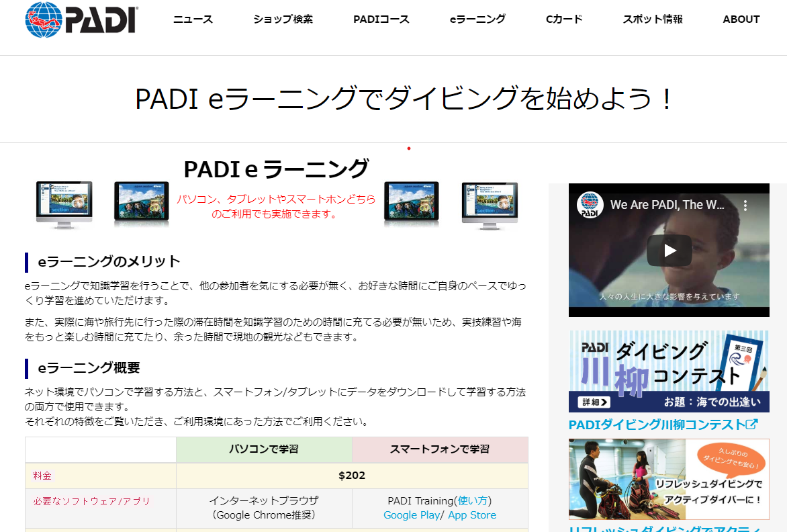787x532 pixels.
Task: Click the PADI channel avatar in video
Action: coord(590,205)
